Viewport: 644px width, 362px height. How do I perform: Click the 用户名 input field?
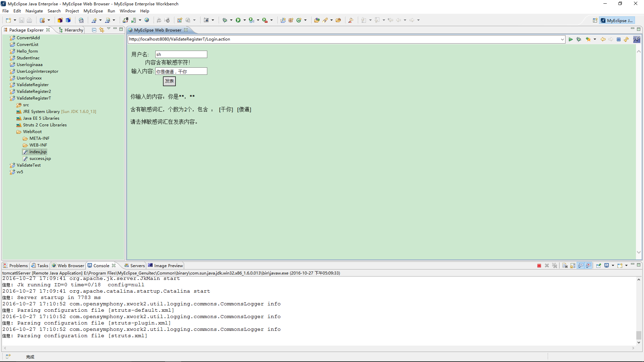pyautogui.click(x=181, y=54)
